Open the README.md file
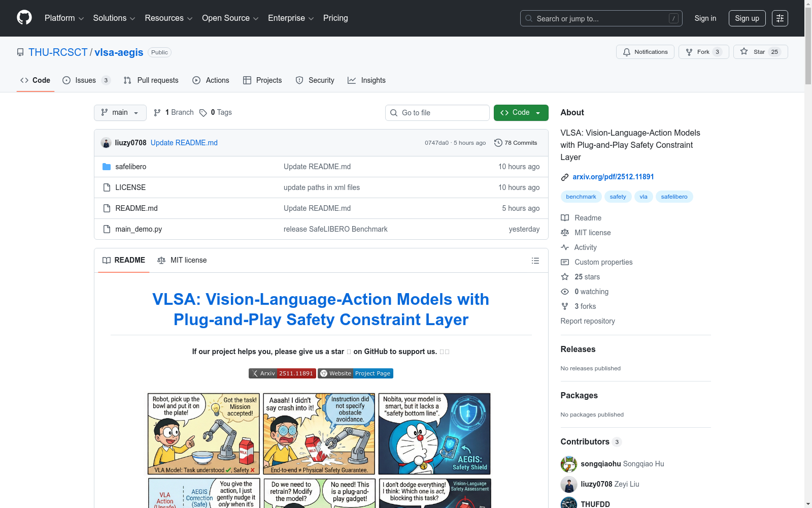 pos(137,208)
